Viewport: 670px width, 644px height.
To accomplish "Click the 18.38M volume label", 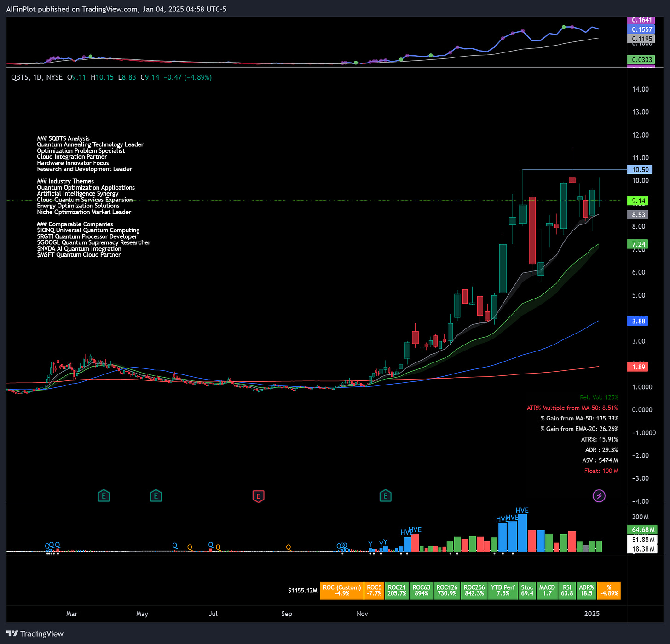I will 642,549.
